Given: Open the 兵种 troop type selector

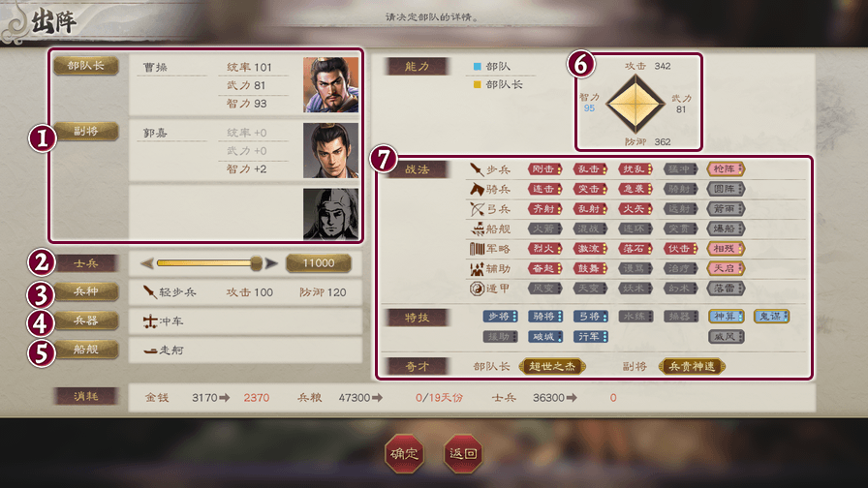Looking at the screenshot, I should click(86, 291).
